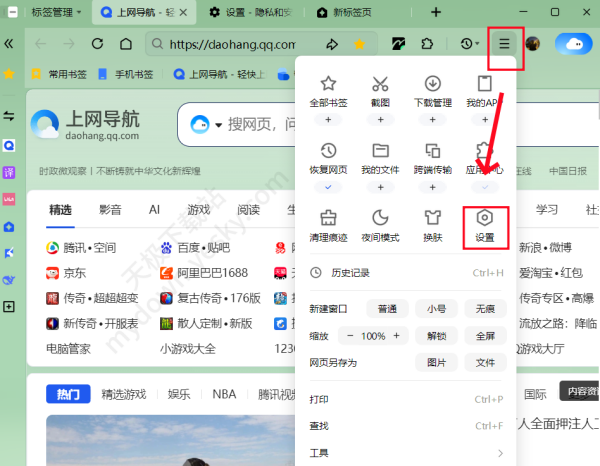
Task: Toggle the pin checkmark under 恢复网页
Action: coord(328,188)
